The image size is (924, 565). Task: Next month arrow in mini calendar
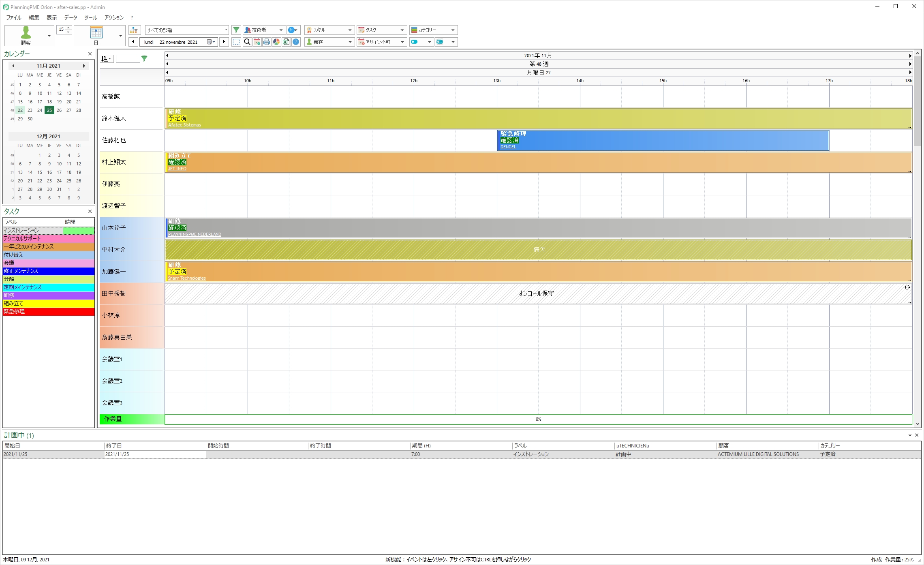point(84,66)
